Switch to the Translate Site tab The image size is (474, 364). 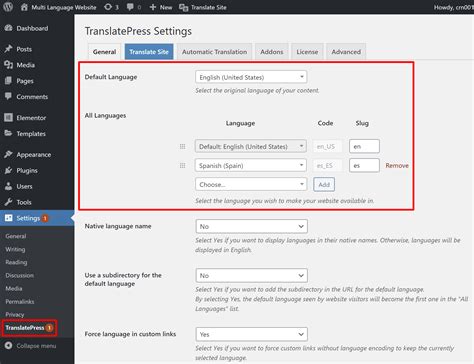(x=149, y=52)
